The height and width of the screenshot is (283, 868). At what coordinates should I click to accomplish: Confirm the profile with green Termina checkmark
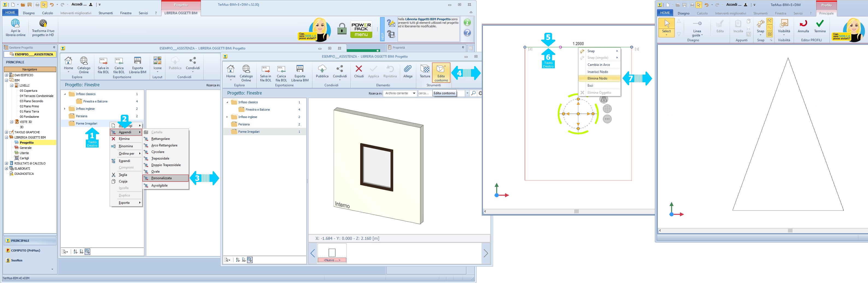tap(819, 26)
